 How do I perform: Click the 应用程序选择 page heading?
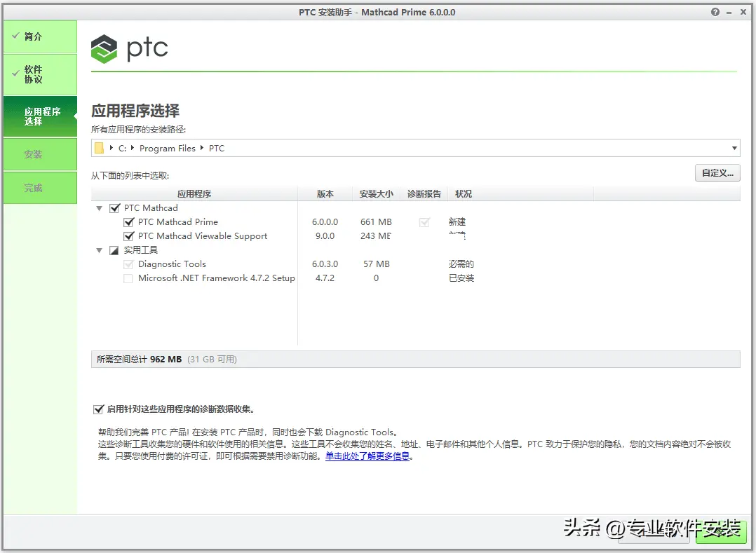click(x=135, y=111)
